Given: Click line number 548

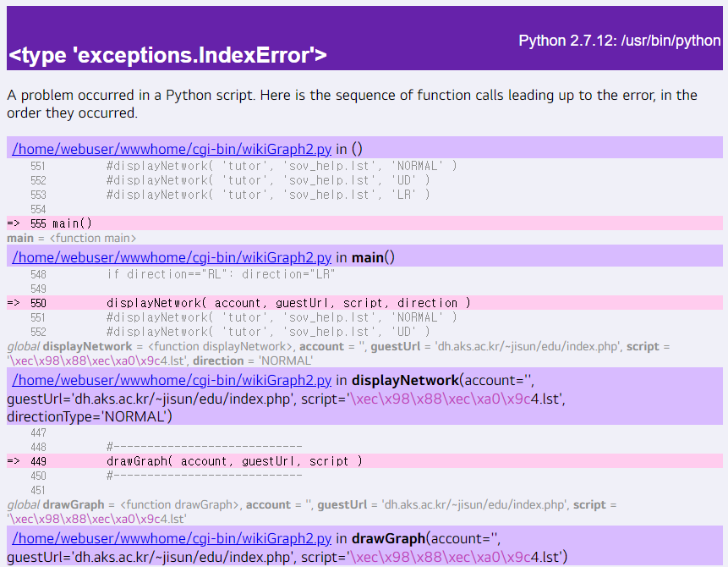Looking at the screenshot, I should click(38, 274).
